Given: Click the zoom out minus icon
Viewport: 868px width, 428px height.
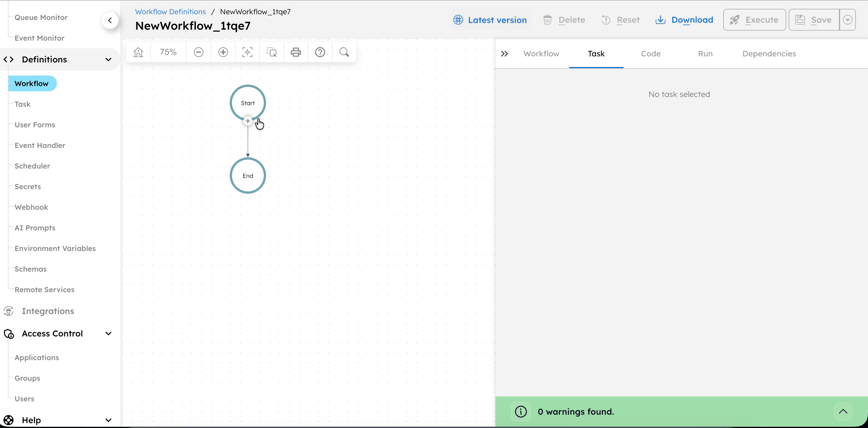Looking at the screenshot, I should pyautogui.click(x=198, y=52).
